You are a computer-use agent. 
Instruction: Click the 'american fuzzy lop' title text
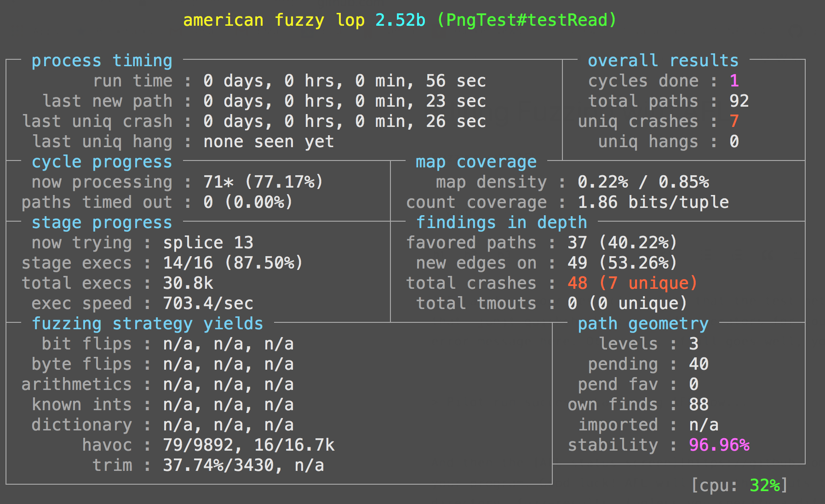point(274,20)
